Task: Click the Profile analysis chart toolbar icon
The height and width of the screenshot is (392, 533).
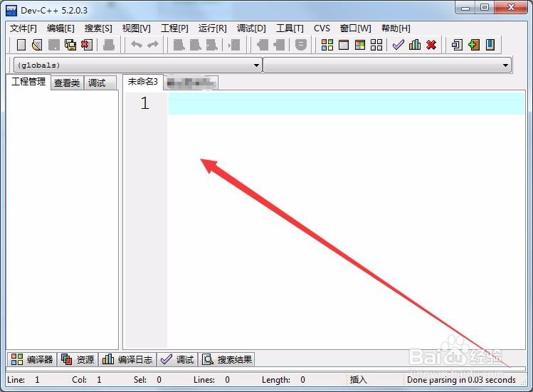Action: tap(415, 45)
